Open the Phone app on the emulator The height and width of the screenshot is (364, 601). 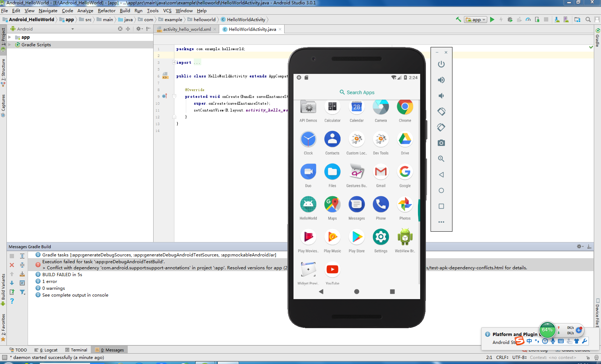pos(381,208)
